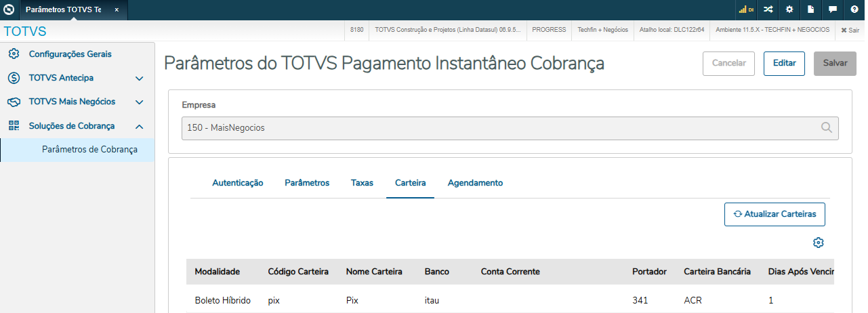Click the 8180 status bar entry
The width and height of the screenshot is (868, 313).
[357, 30]
